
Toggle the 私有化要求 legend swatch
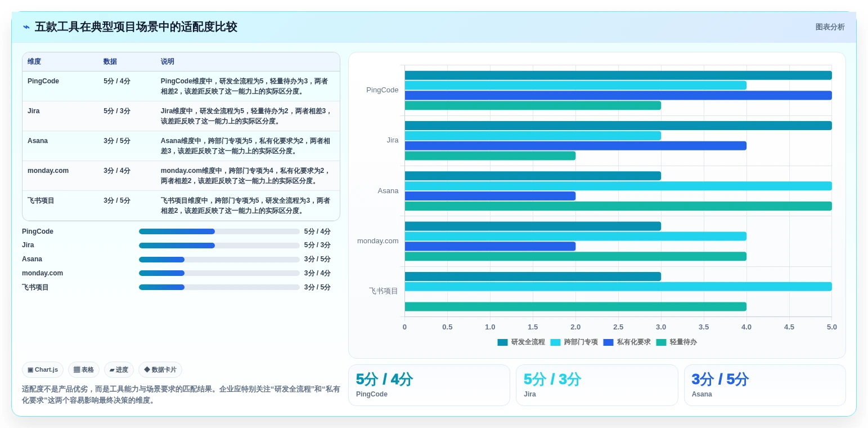pyautogui.click(x=608, y=342)
